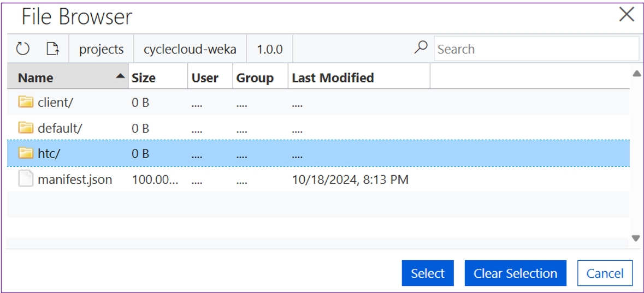Click the htc folder icon

click(x=26, y=153)
